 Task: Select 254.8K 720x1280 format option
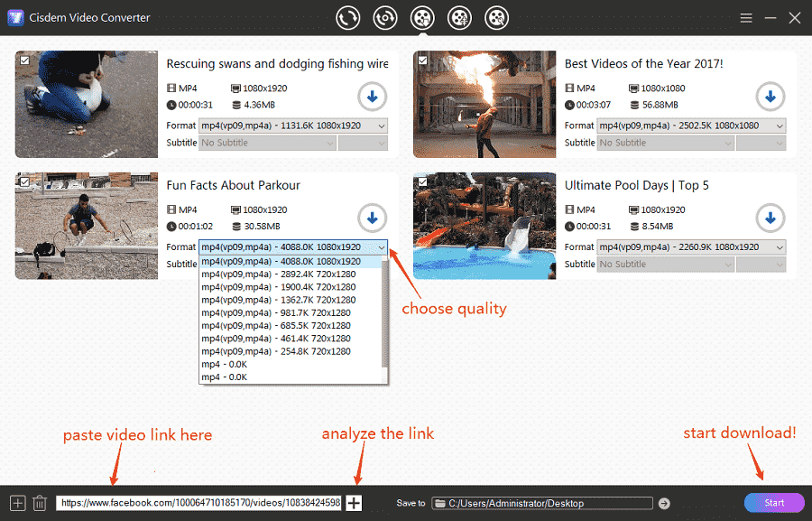point(290,351)
